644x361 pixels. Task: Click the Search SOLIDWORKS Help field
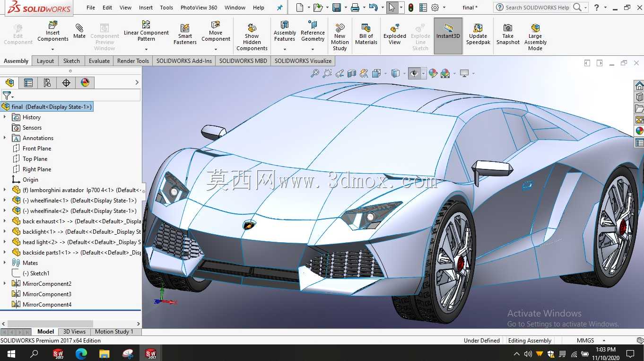[x=538, y=8]
